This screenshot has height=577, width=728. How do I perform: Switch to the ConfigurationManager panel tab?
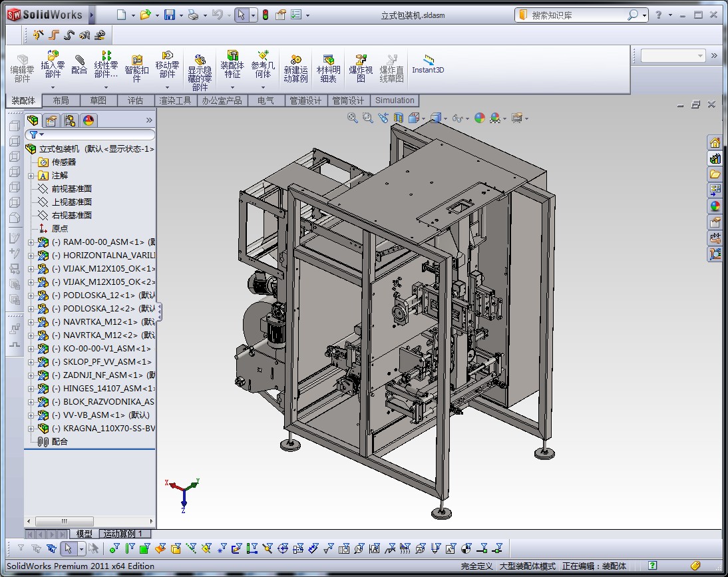pyautogui.click(x=69, y=120)
